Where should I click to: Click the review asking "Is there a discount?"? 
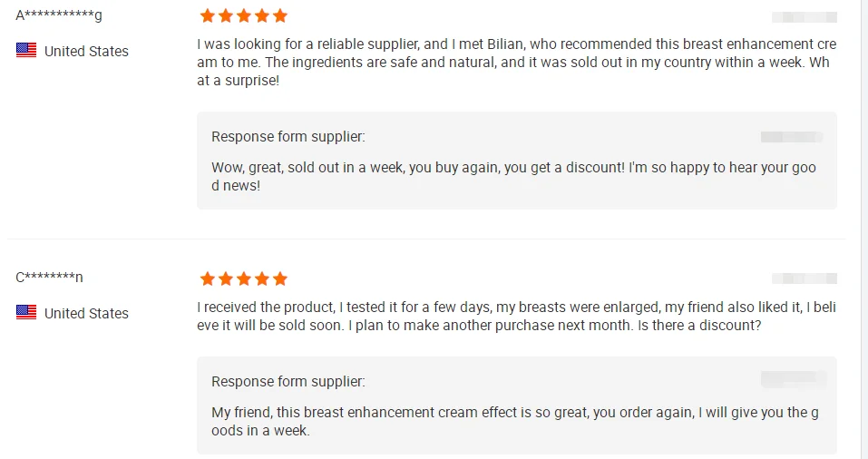[516, 317]
